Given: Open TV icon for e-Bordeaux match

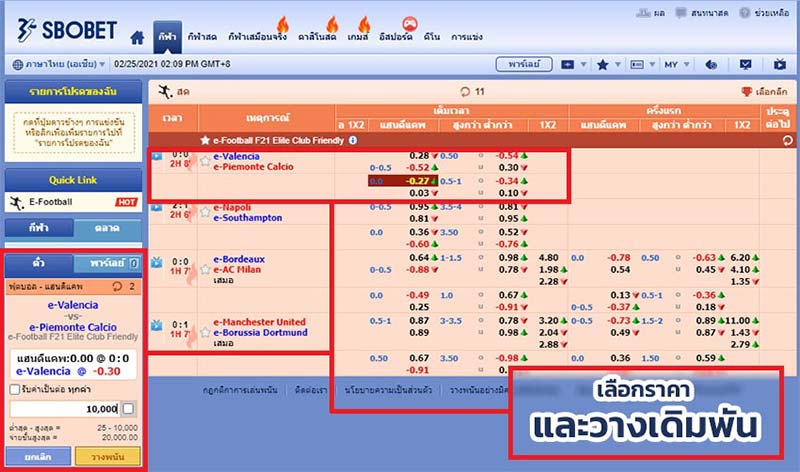Looking at the screenshot, I should (157, 262).
